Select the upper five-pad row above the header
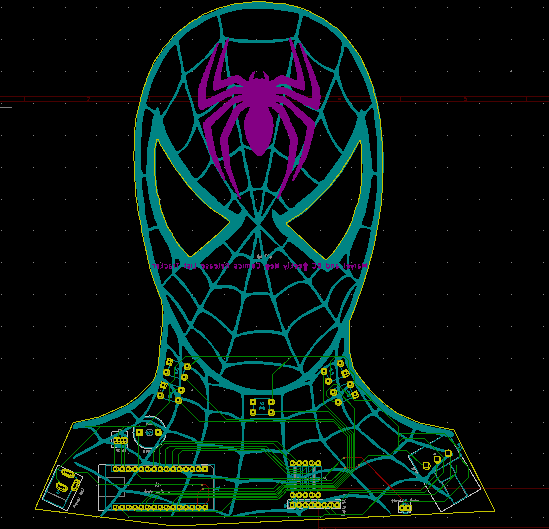 coord(305,463)
